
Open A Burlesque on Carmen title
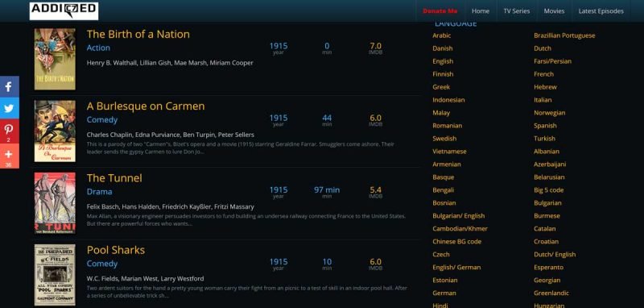(146, 106)
